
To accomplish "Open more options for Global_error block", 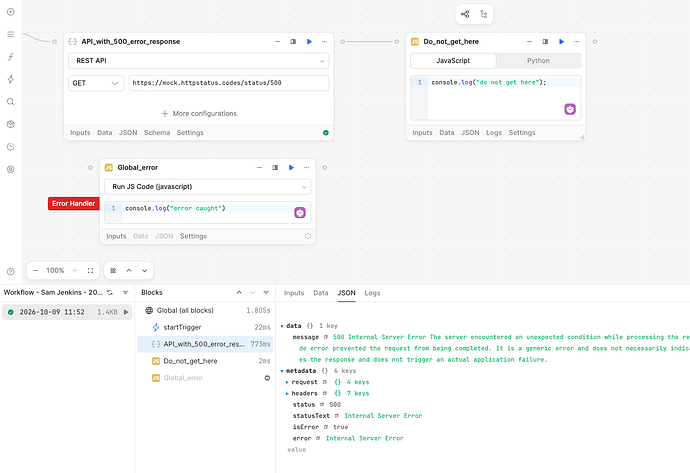I will pyautogui.click(x=306, y=167).
